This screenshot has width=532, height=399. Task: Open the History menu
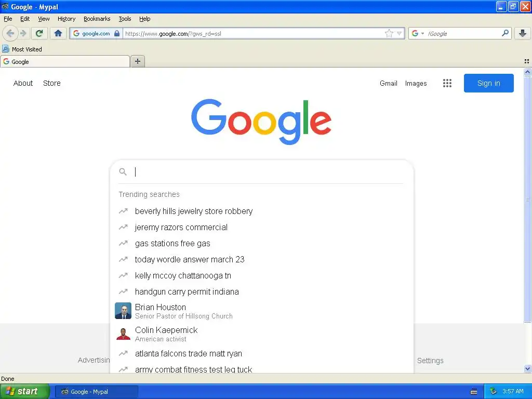(x=66, y=19)
